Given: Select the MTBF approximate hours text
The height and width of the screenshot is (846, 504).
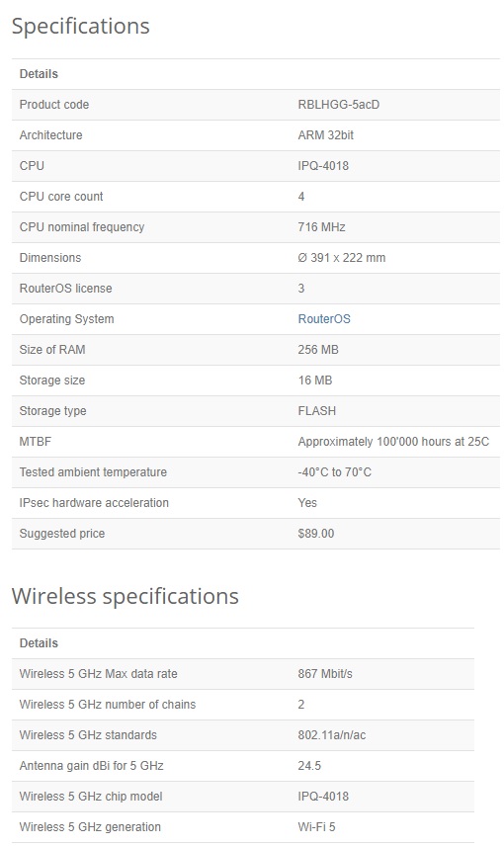Looking at the screenshot, I should [x=393, y=442].
